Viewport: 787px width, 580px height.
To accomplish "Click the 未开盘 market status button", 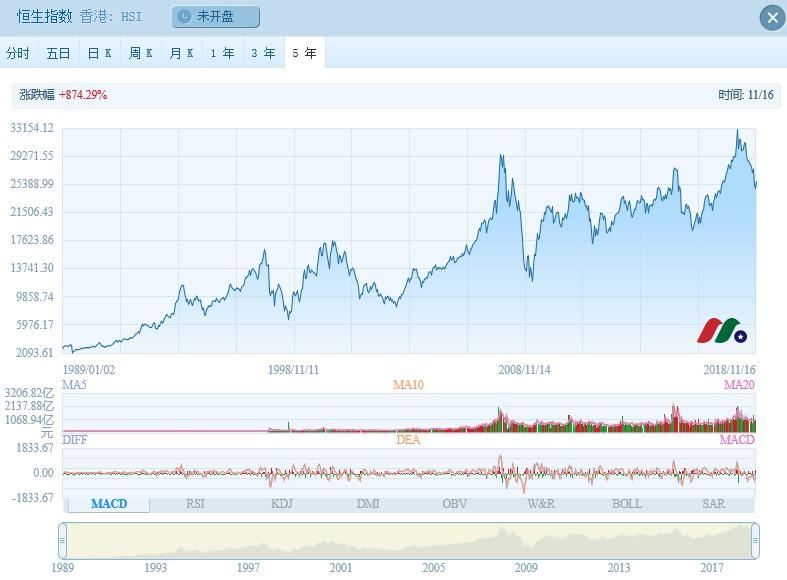I will (216, 17).
